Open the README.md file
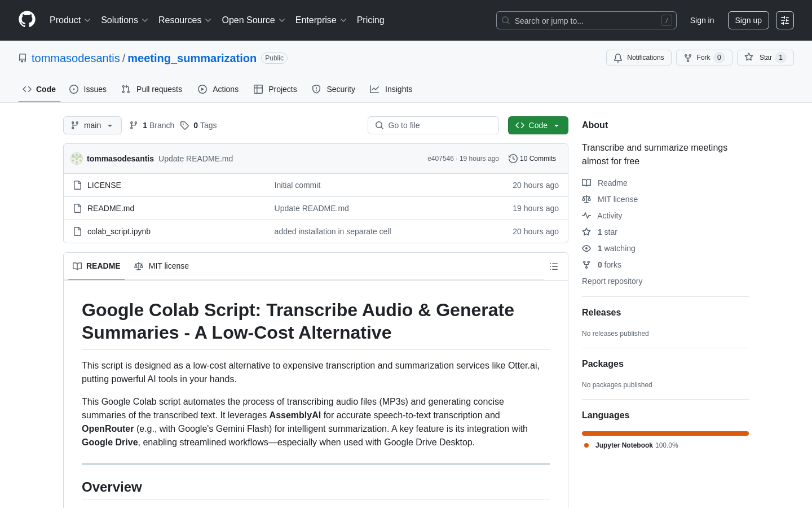 tap(111, 208)
